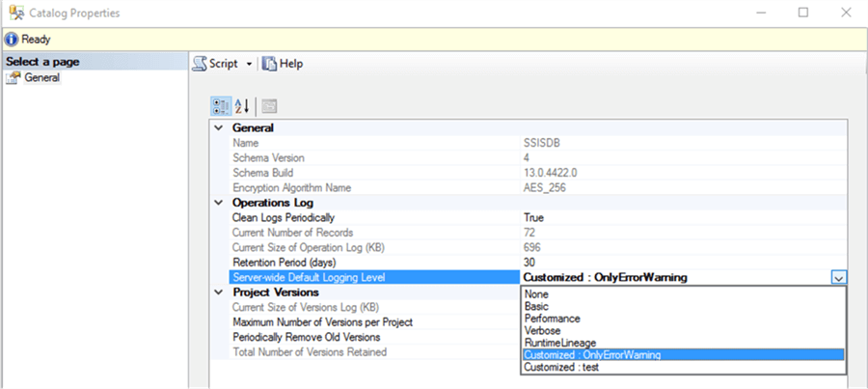The height and width of the screenshot is (389, 868).
Task: Choose Verbose logging level
Action: (542, 330)
